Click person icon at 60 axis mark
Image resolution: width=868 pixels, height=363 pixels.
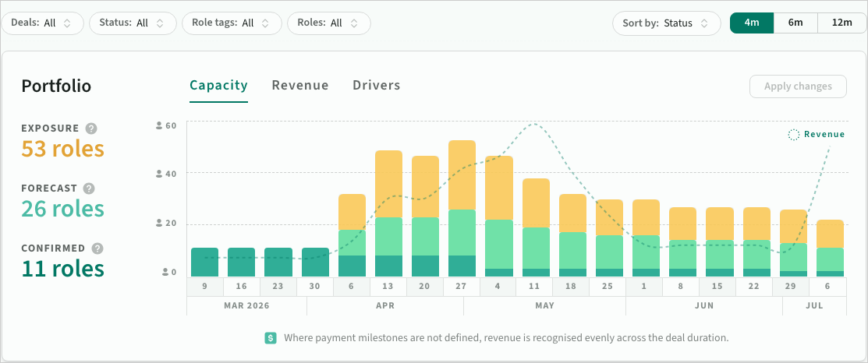pos(159,125)
